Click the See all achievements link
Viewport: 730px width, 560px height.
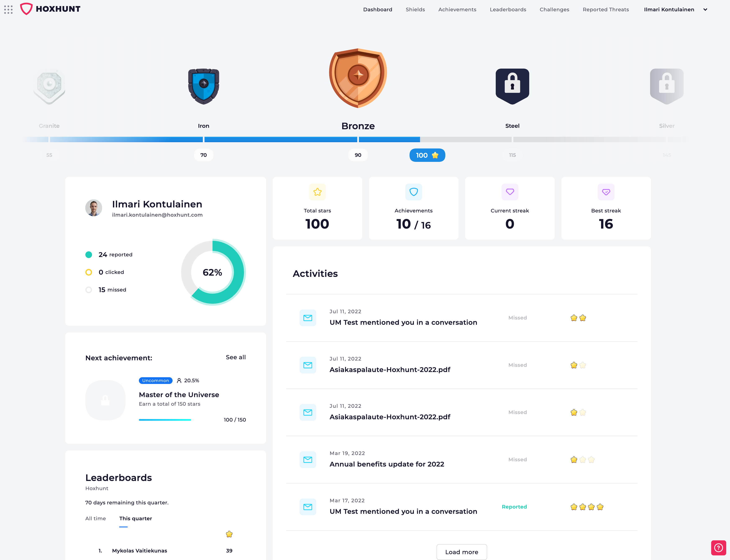click(236, 357)
